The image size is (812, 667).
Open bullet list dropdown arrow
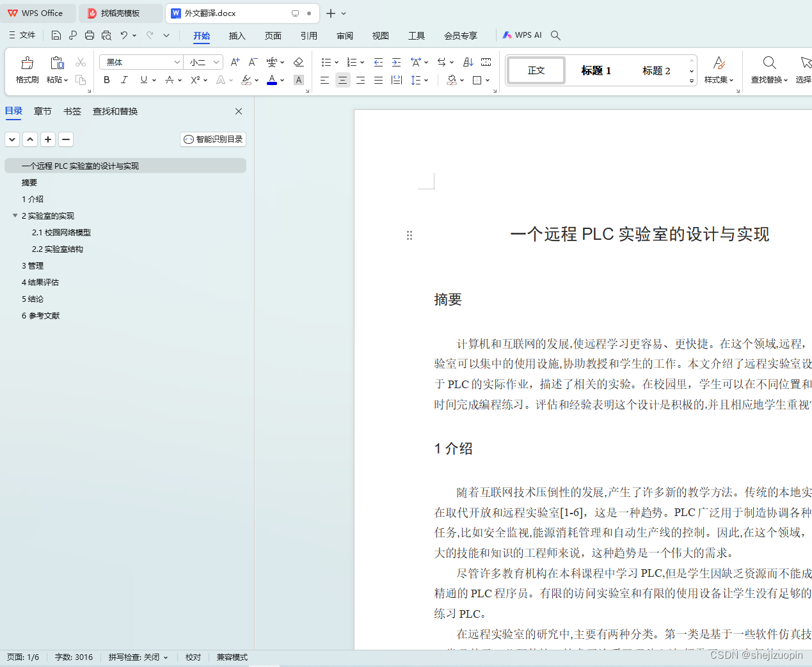coord(337,63)
